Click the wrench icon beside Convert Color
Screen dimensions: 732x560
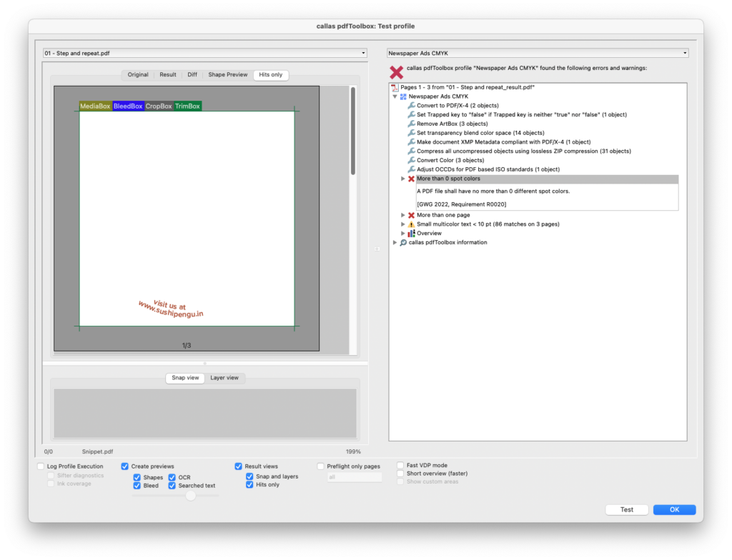(412, 160)
